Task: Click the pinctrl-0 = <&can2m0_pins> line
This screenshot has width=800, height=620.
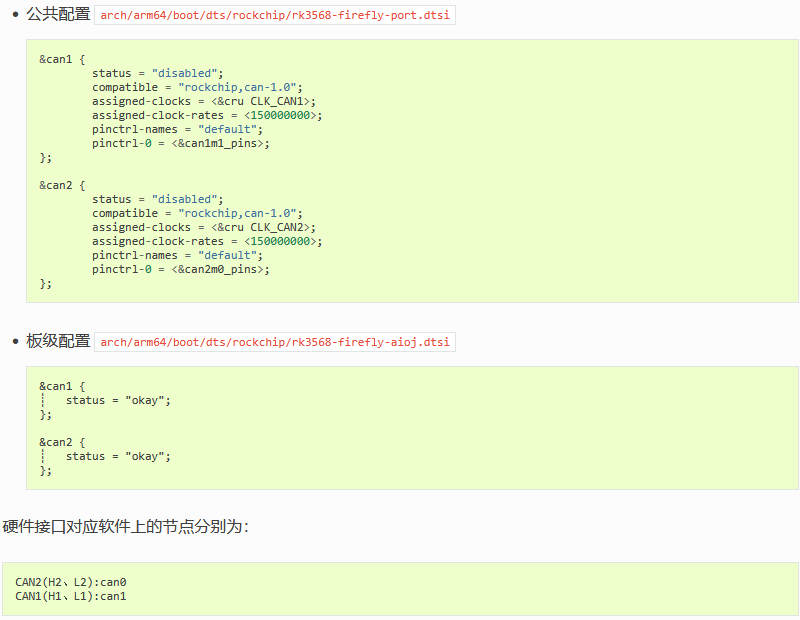Action: click(181, 269)
